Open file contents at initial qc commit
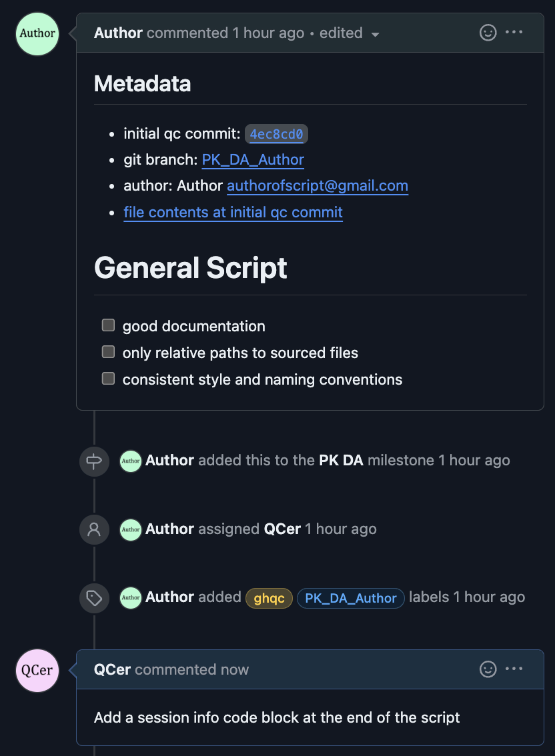555x756 pixels. click(x=233, y=212)
